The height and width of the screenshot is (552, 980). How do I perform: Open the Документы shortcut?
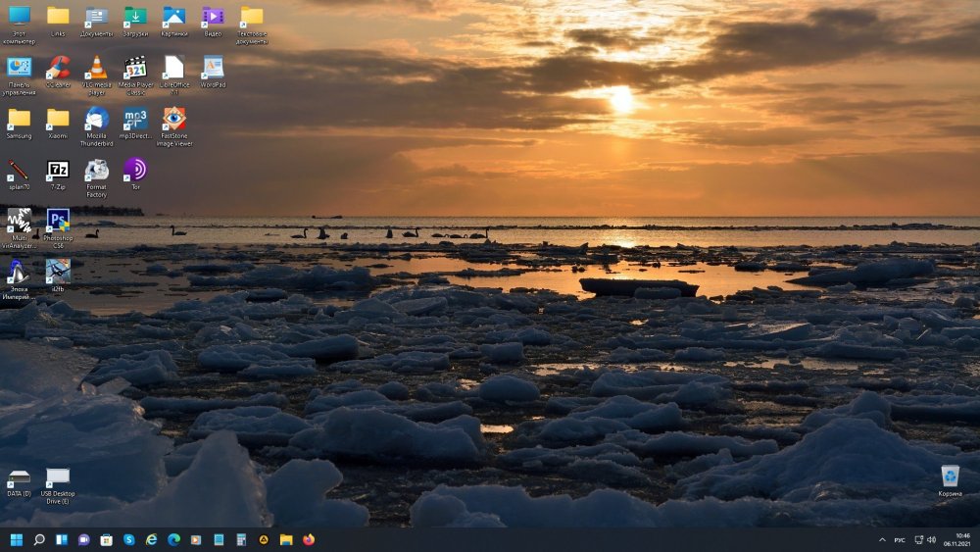(x=96, y=22)
